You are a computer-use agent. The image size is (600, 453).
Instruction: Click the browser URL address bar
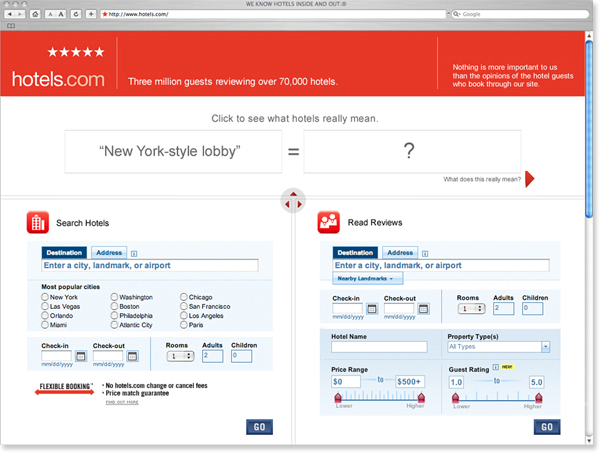[x=273, y=14]
